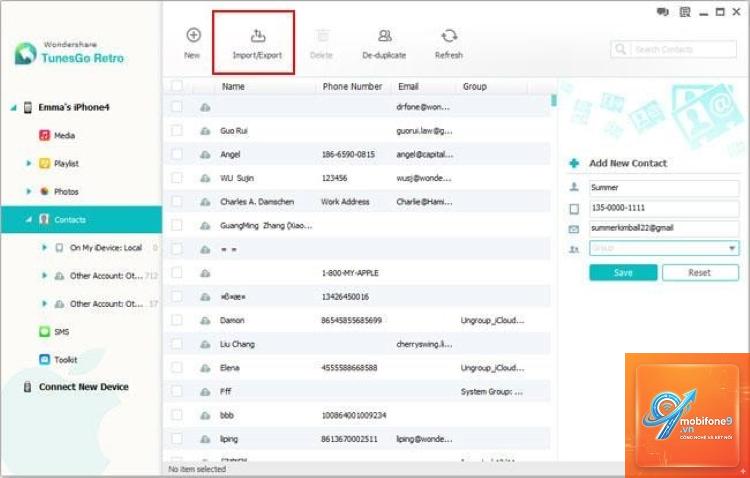Click the New contact toolbar icon
The width and height of the screenshot is (750, 478).
pos(193,35)
